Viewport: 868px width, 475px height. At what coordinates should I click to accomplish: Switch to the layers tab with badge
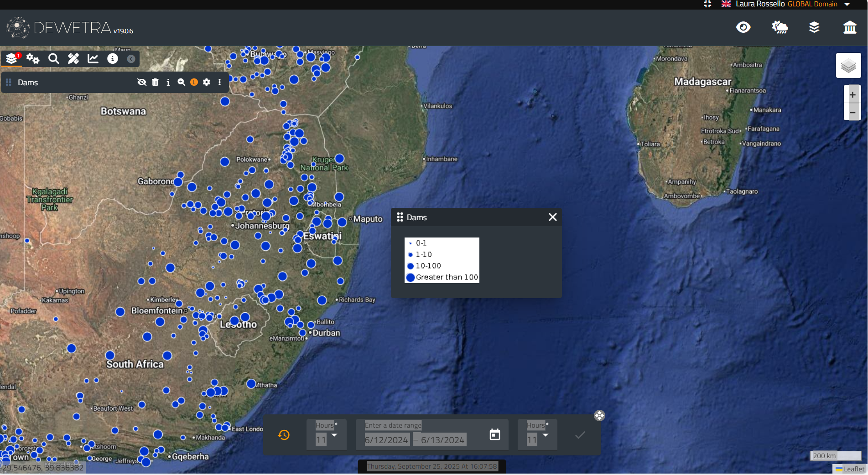[12, 59]
